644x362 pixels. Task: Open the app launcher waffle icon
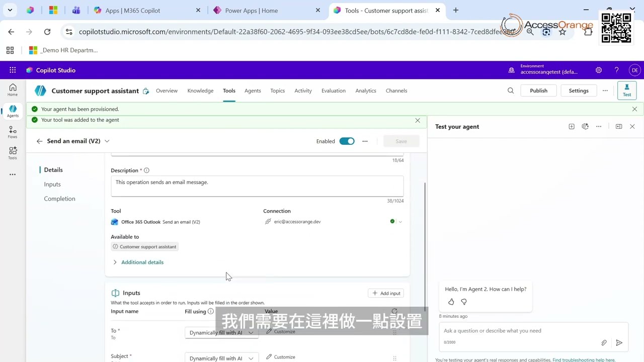pos(13,70)
